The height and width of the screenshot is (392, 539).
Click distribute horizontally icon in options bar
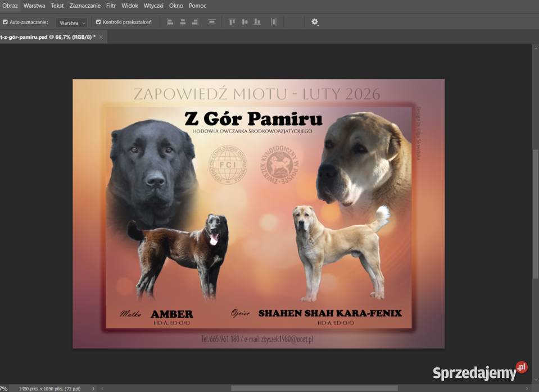coord(274,22)
